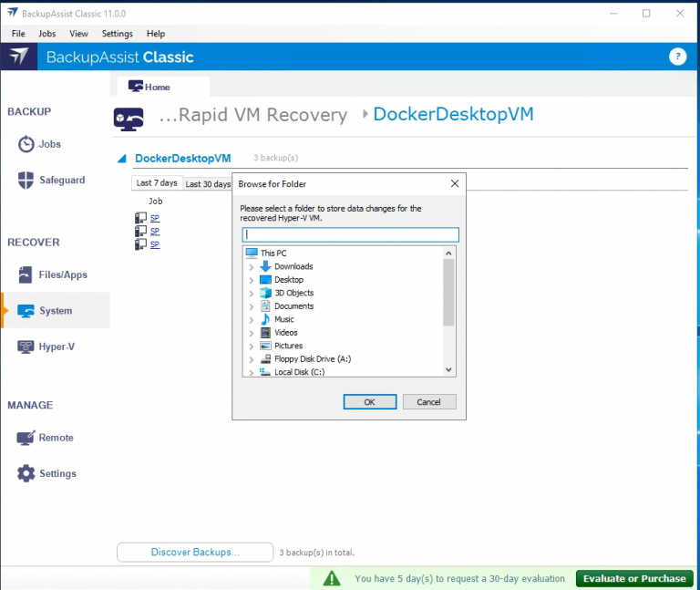Select the Safeguard shield icon
700x590 pixels.
(26, 180)
